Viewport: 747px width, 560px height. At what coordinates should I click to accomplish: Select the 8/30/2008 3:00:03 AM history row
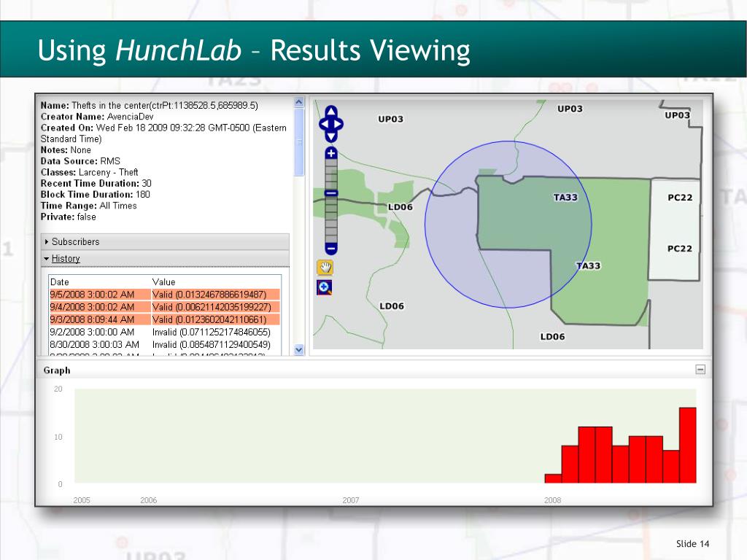pyautogui.click(x=164, y=344)
